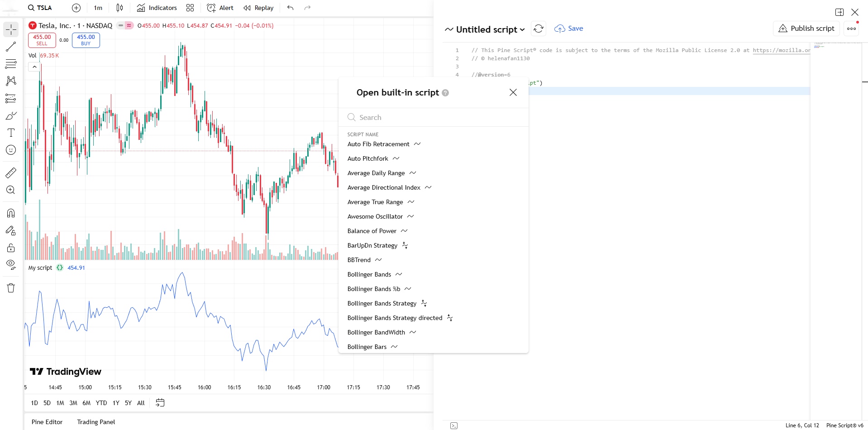
Task: Open the emoji icons tool
Action: click(11, 150)
